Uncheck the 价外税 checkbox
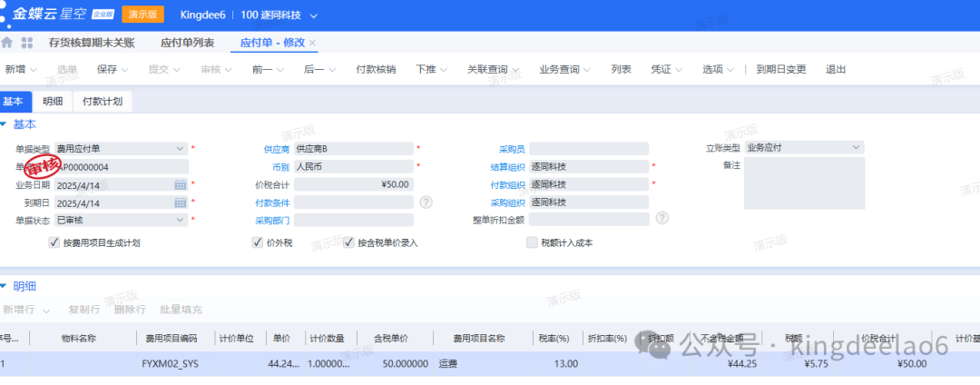980x385 pixels. (258, 242)
